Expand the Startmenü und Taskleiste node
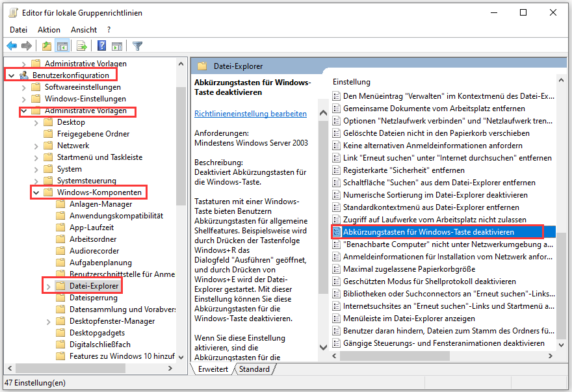This screenshot has width=572, height=392. point(36,158)
